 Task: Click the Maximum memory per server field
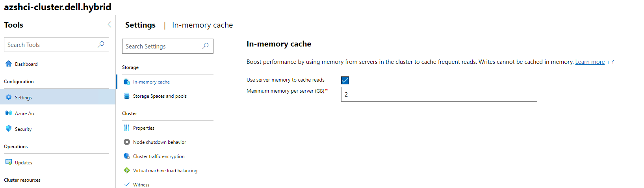tap(439, 94)
